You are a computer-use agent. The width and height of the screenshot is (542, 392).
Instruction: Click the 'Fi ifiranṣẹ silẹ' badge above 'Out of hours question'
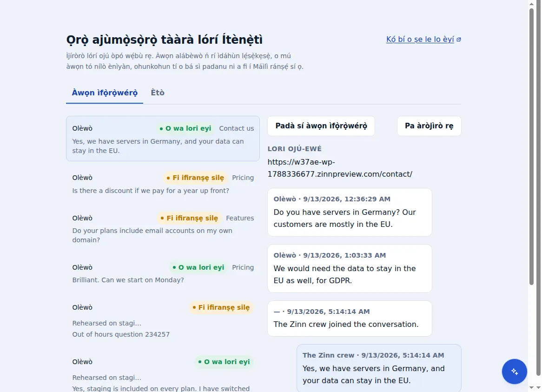tap(221, 308)
